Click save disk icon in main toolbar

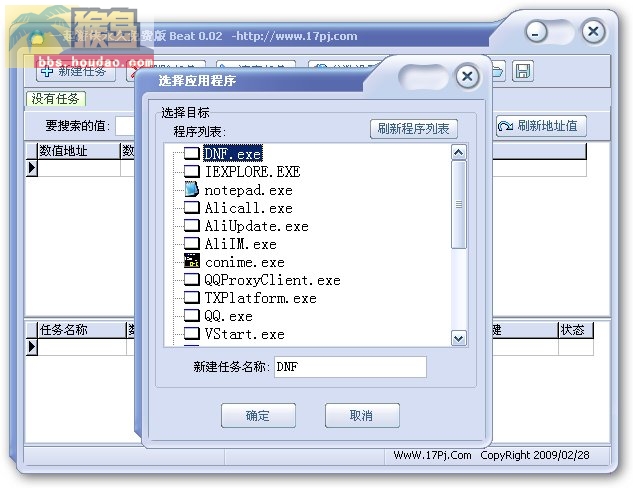point(523,71)
